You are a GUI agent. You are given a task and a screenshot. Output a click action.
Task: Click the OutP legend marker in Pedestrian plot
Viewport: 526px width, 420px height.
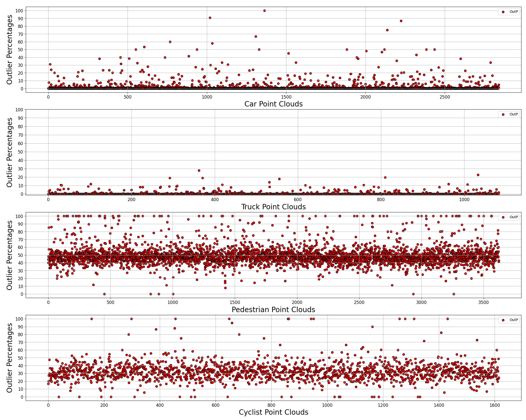coord(503,217)
